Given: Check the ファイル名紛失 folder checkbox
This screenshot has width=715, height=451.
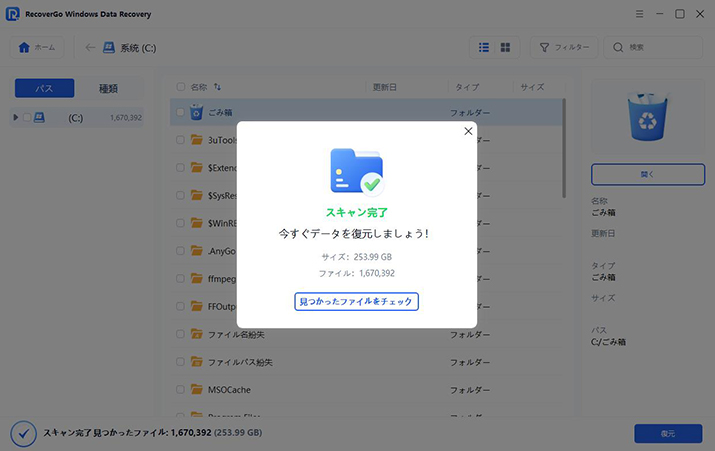Looking at the screenshot, I should [x=181, y=334].
